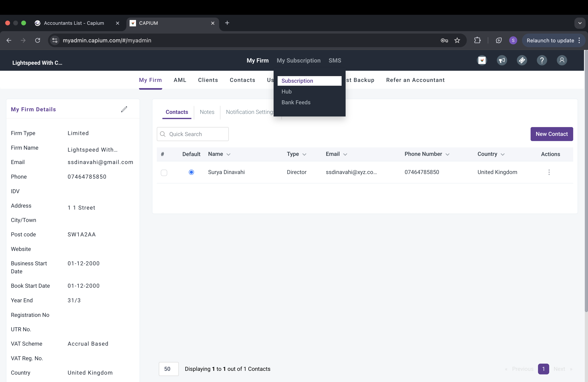Screen dimensions: 588x382
Task: Click the New Contact button
Action: (x=551, y=134)
